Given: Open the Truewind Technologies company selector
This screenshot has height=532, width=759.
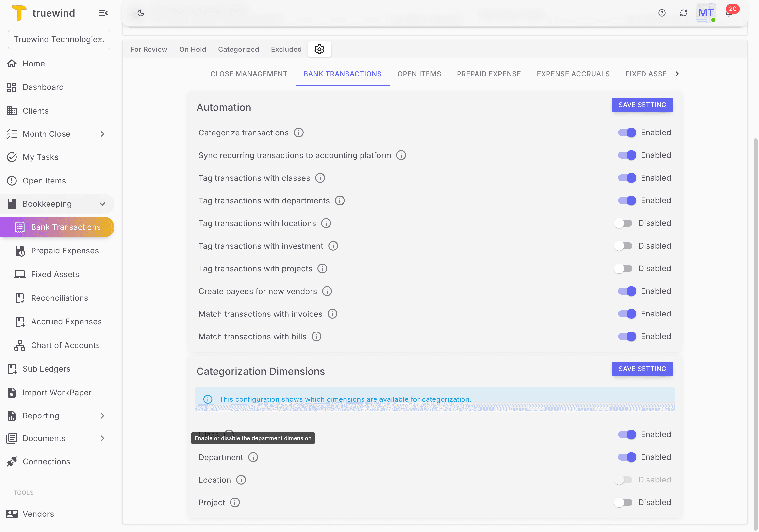Looking at the screenshot, I should tap(59, 39).
